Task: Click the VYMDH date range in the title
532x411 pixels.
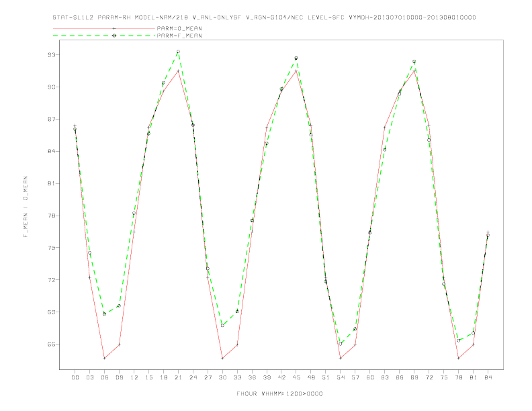Action: coord(412,17)
